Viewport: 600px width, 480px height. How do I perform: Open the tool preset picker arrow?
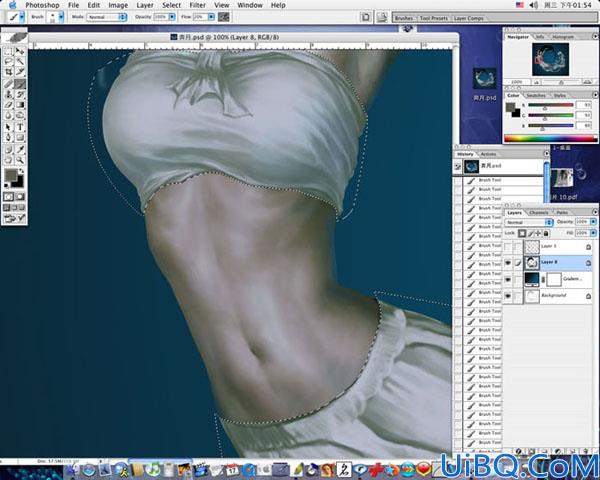coord(22,17)
